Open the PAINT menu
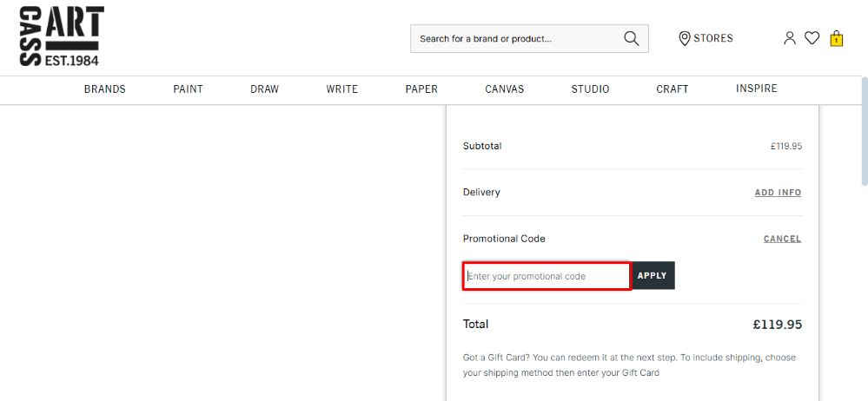868x401 pixels. (x=189, y=89)
